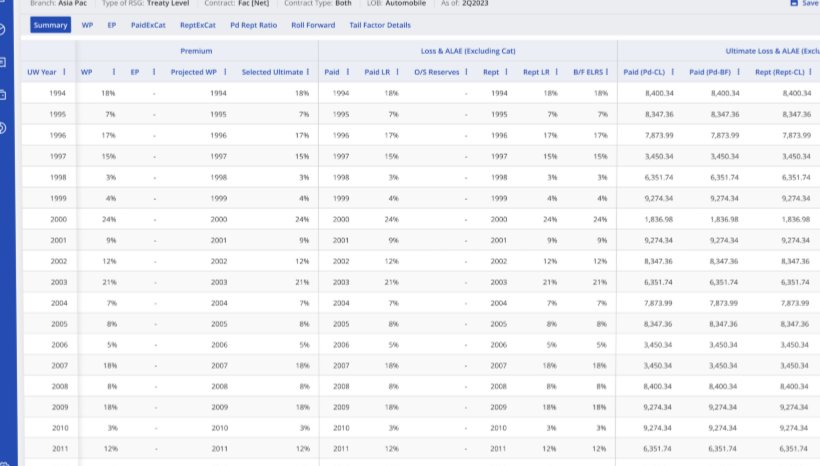Viewport: 820px width, 466px height.
Task: Open the Projected WP column menu icon
Action: (225, 72)
